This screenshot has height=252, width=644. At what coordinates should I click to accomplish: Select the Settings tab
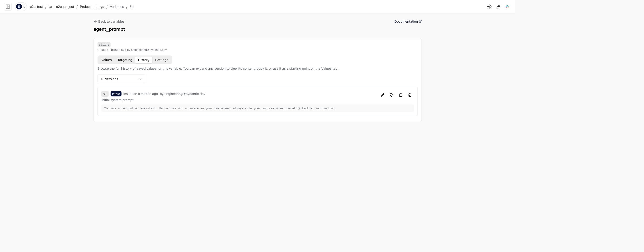pos(161,60)
